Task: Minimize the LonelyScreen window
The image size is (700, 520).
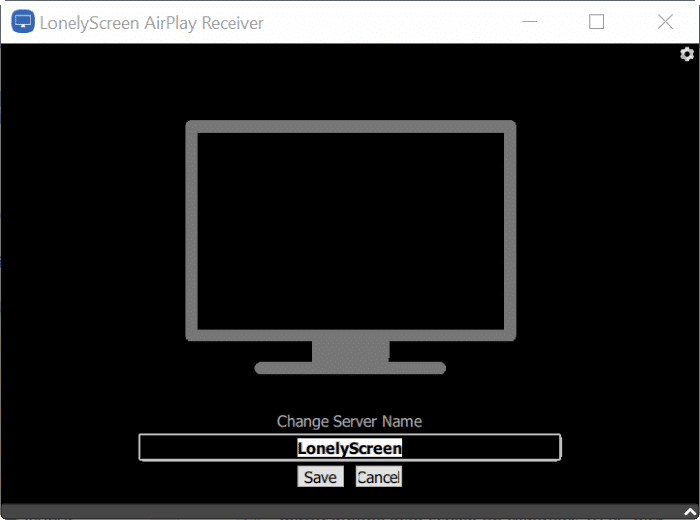Action: (529, 21)
